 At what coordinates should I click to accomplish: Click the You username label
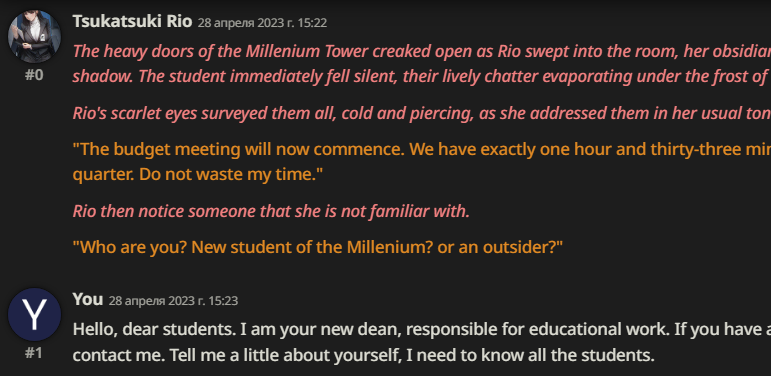point(88,299)
